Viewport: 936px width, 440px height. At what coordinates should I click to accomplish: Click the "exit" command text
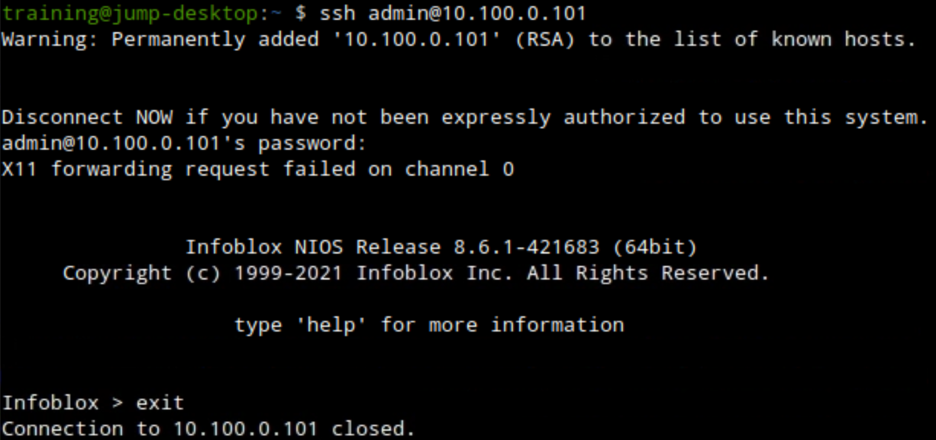click(x=161, y=403)
